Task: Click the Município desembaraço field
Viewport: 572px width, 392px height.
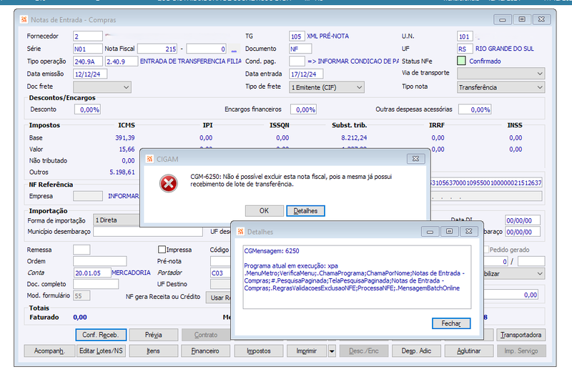Action: [x=148, y=231]
